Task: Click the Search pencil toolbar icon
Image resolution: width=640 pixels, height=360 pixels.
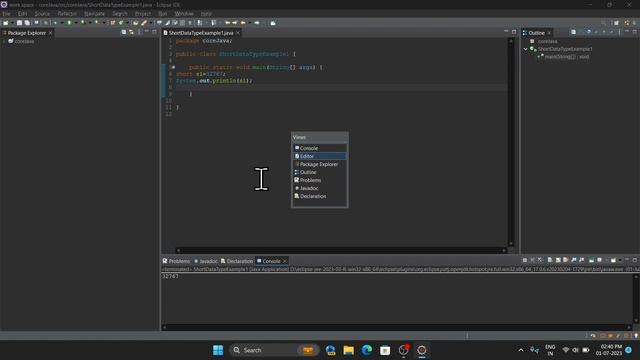Action: click(144, 23)
